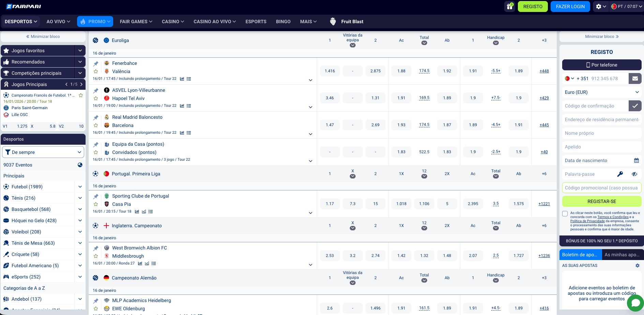Image resolution: width=644 pixels, height=315 pixels.
Task: Open the Euro (EUR) currency dropdown
Action: (601, 92)
